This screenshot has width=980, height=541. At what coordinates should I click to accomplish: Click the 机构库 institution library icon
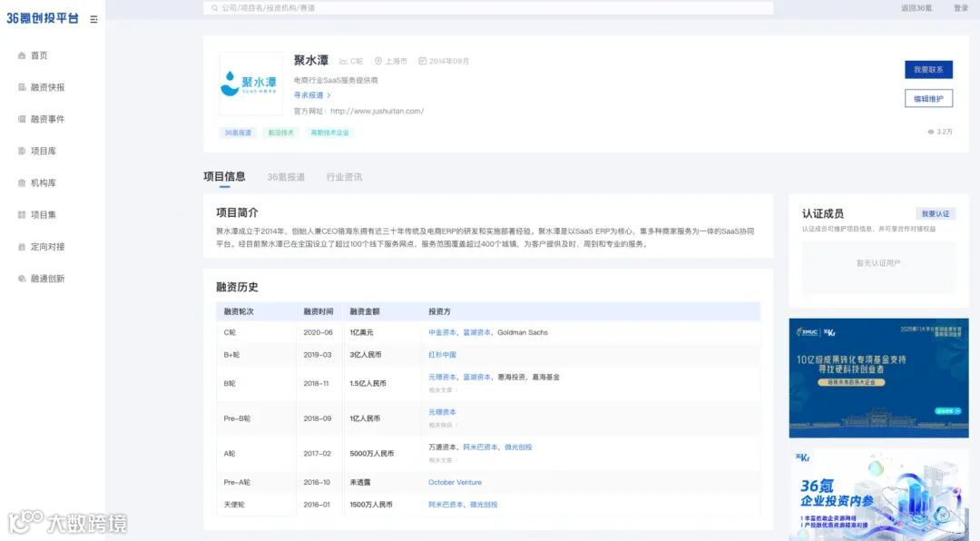click(22, 182)
